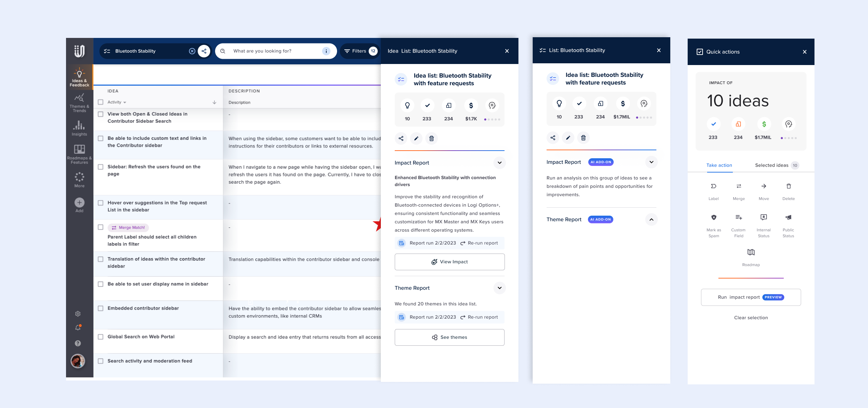
Task: Click the 'What are you looking for?' search field
Action: pyautogui.click(x=276, y=51)
